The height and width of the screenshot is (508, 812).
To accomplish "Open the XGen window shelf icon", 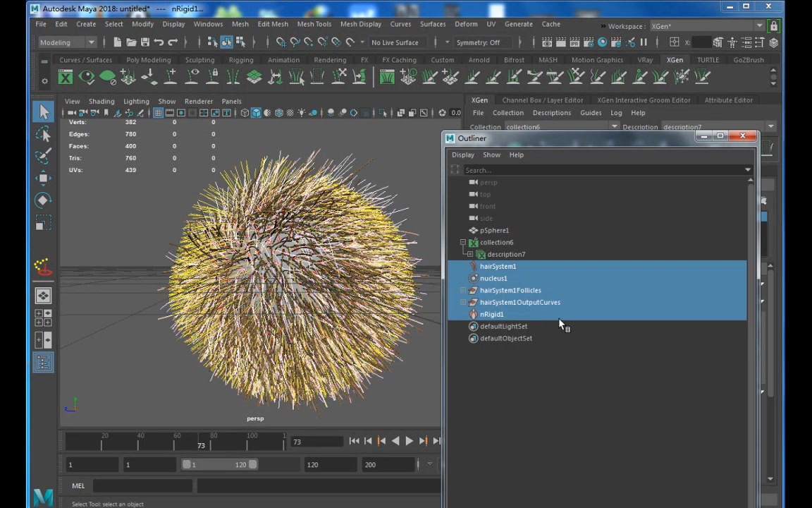I will 65,77.
